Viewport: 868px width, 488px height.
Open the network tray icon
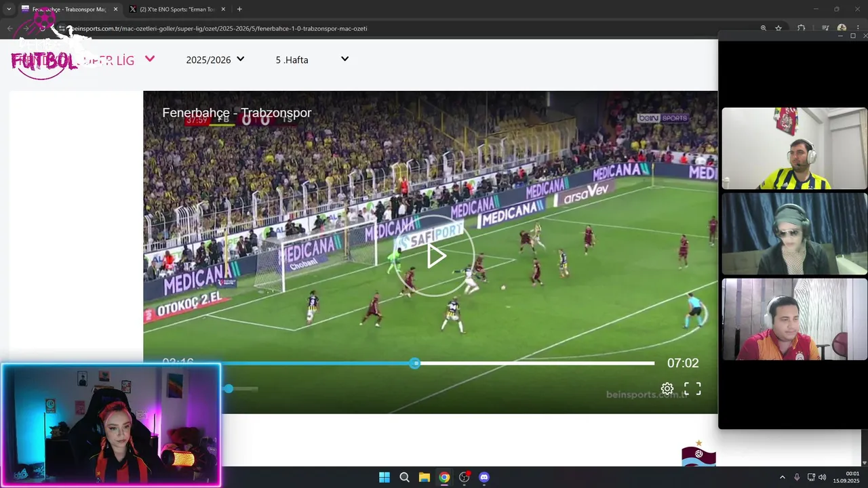pyautogui.click(x=811, y=477)
